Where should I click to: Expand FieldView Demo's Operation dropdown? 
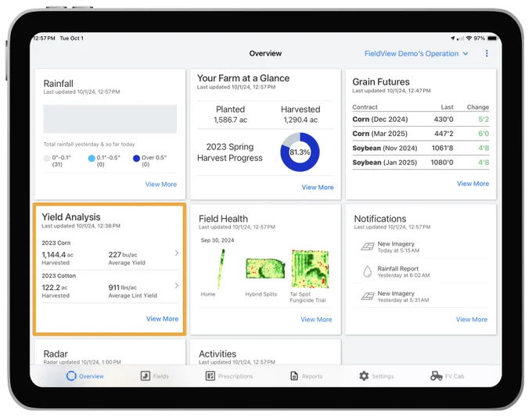tap(416, 54)
